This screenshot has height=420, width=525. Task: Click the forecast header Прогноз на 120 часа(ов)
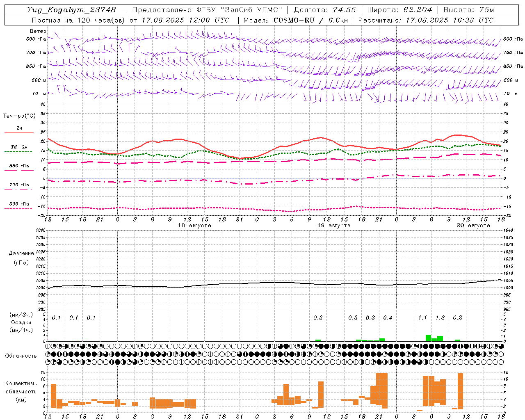click(x=79, y=20)
